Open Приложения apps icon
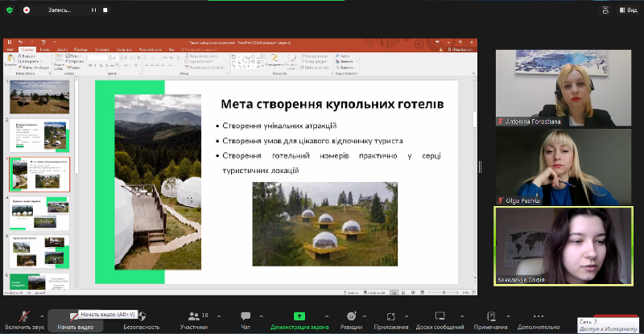Viewport: 644px width, 334px height. pos(391,317)
